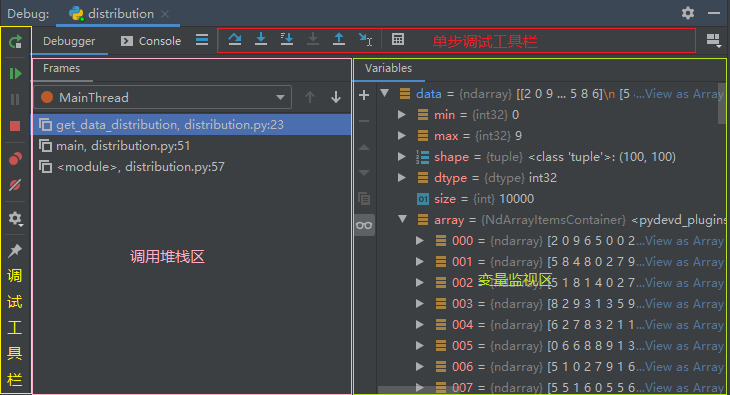730x395 pixels.
Task: Click Run to Cursor icon
Action: (365, 40)
